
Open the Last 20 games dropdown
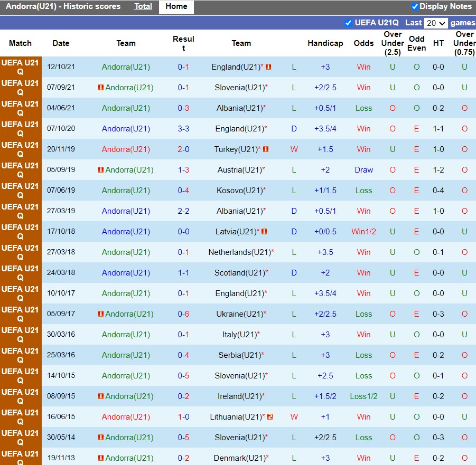[x=436, y=23]
